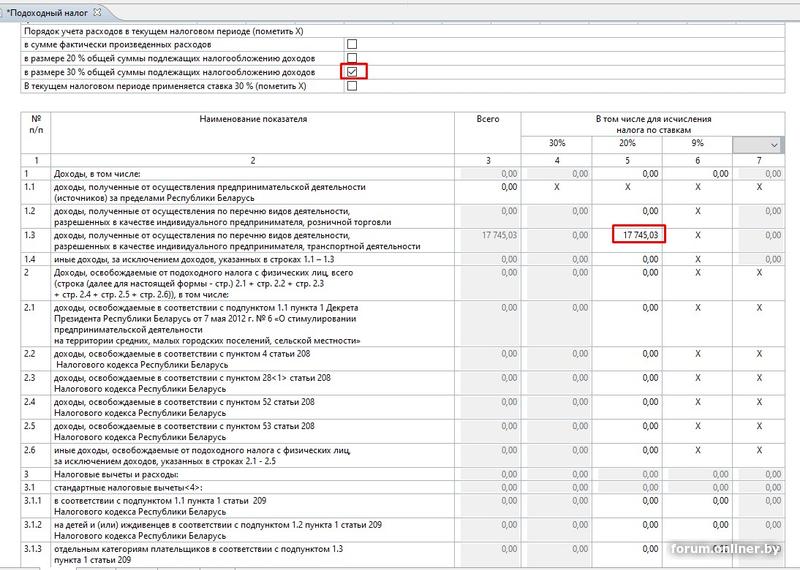Click the 30% column header
800x570 pixels.
pyautogui.click(x=556, y=144)
